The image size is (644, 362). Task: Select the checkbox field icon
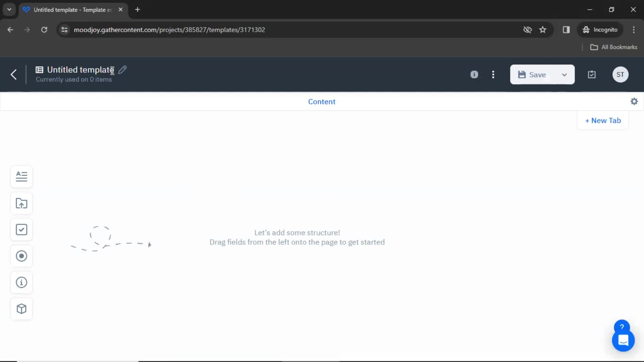pyautogui.click(x=21, y=230)
